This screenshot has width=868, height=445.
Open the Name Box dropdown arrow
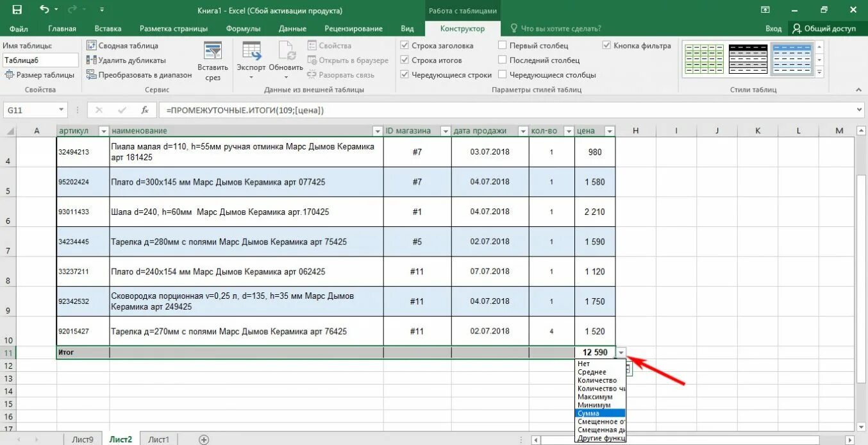61,110
